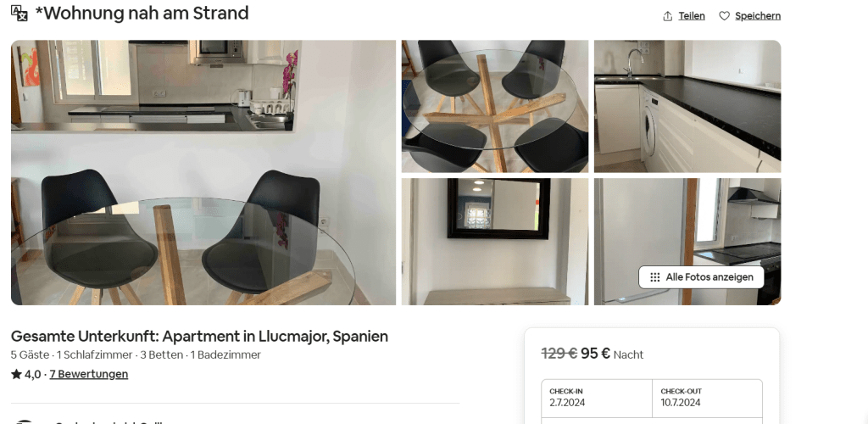Screen dimensions: 868x424
Task: Open the Teilen share link
Action: [692, 16]
